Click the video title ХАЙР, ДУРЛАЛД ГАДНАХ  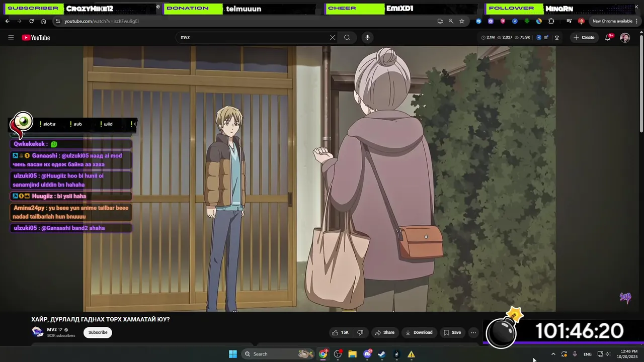(101, 319)
